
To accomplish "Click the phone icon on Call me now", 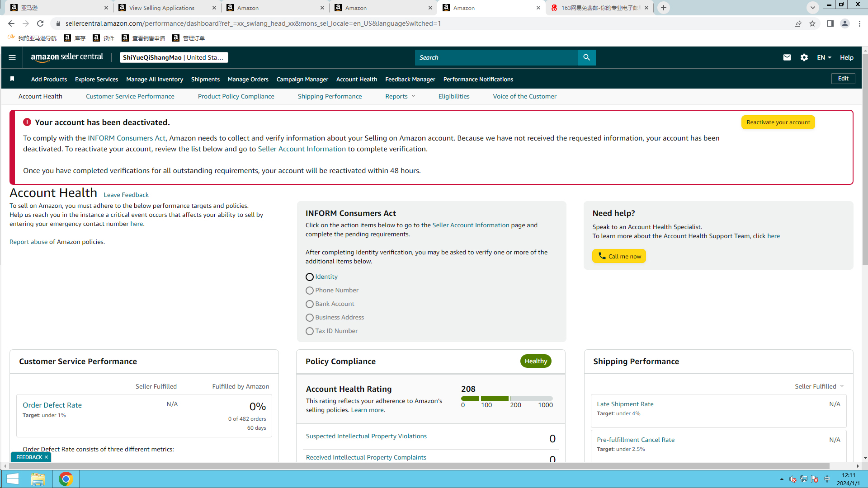I will (602, 256).
